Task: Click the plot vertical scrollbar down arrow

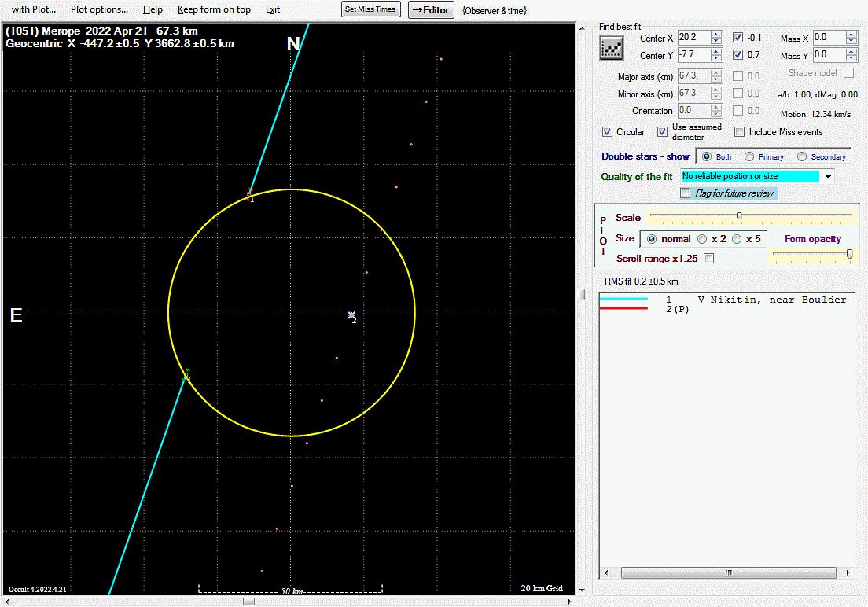Action: [x=581, y=590]
